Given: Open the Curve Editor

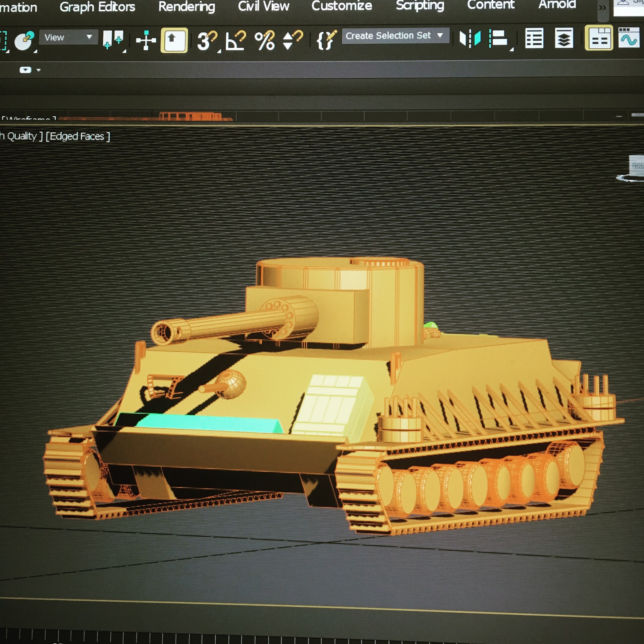Looking at the screenshot, I should pyautogui.click(x=630, y=38).
